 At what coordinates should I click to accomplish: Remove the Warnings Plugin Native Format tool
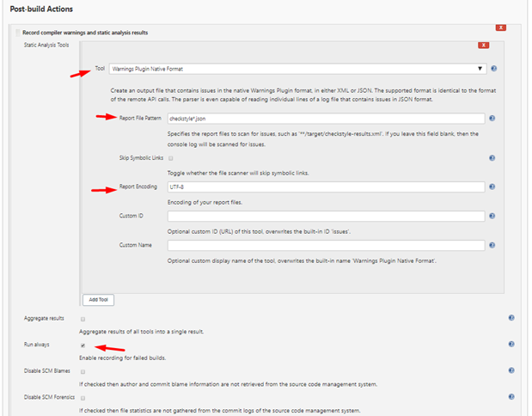point(484,46)
